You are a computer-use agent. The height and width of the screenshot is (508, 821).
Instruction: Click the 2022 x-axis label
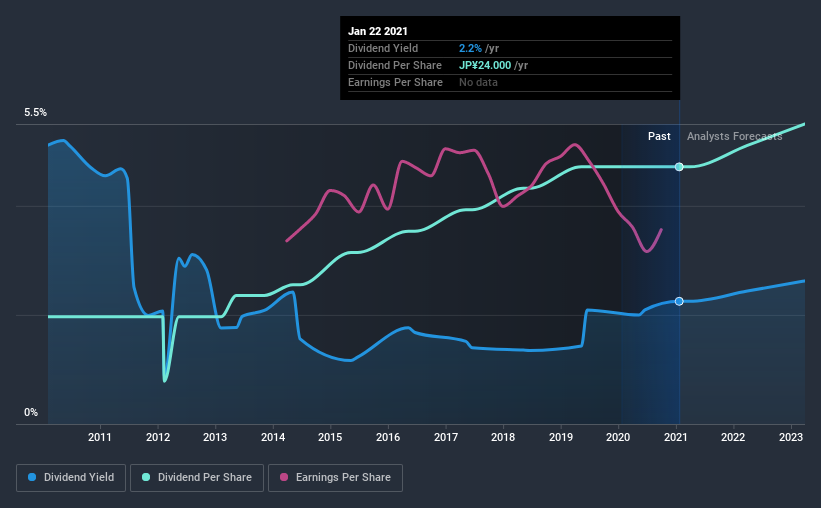click(x=733, y=437)
